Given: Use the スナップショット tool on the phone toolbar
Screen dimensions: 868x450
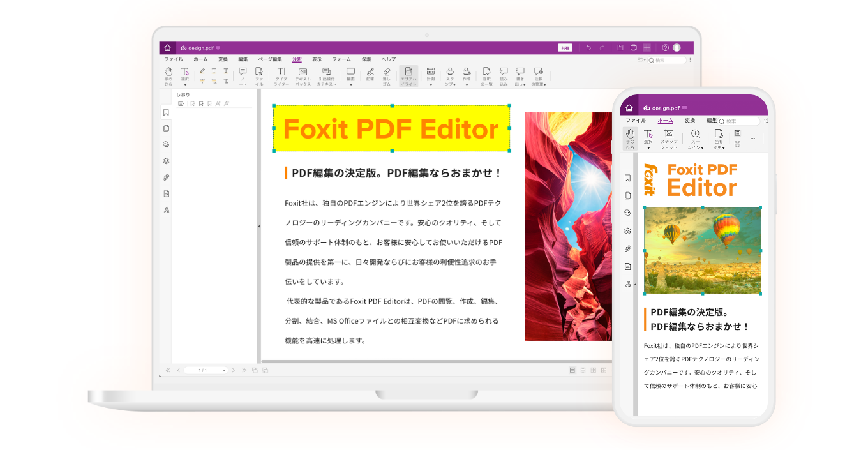Looking at the screenshot, I should (669, 135).
